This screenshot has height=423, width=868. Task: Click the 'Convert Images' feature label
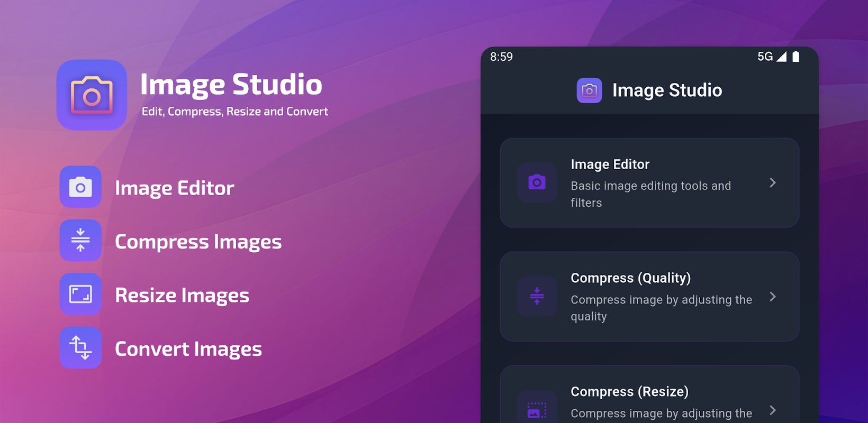pos(188,349)
